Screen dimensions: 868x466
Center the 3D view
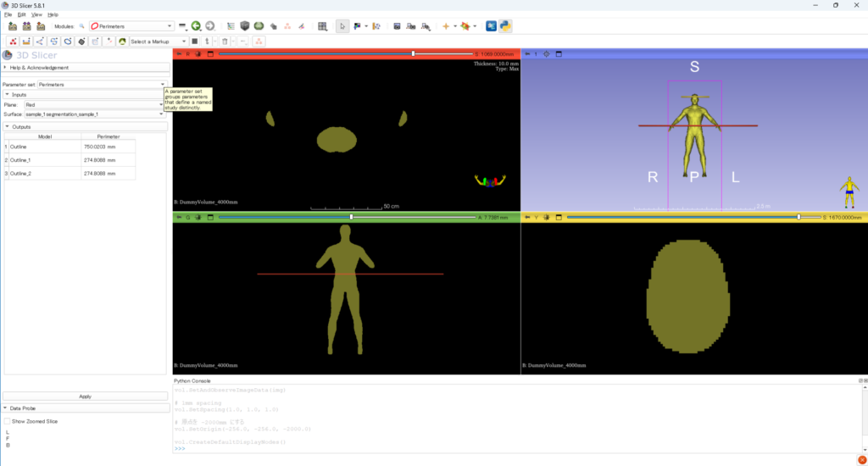click(547, 53)
